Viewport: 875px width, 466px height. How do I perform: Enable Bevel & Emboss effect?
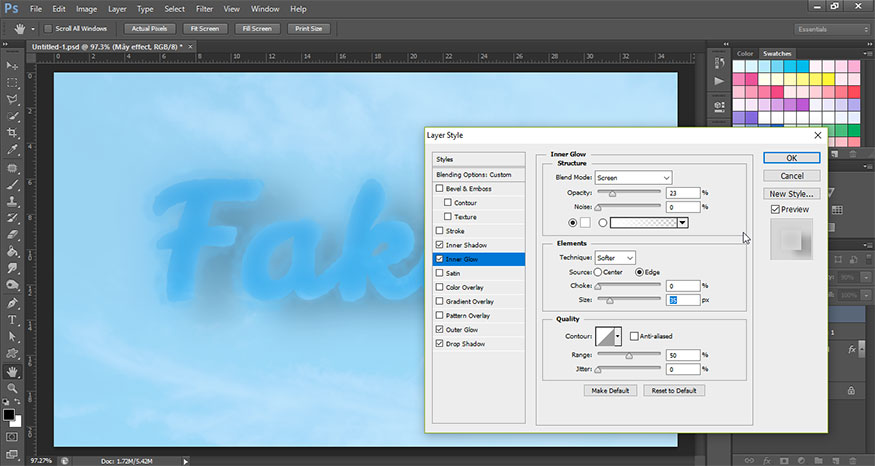pyautogui.click(x=439, y=189)
